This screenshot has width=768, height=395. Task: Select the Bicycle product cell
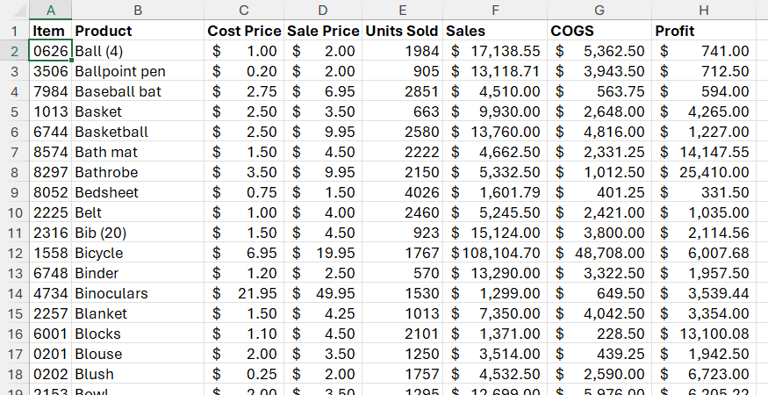click(x=138, y=253)
